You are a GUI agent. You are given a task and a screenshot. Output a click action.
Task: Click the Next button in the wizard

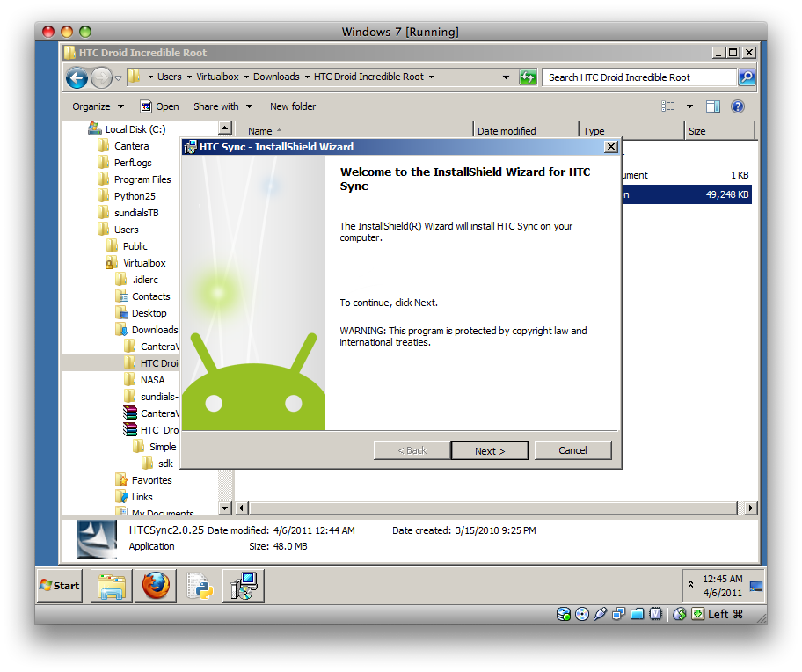490,450
